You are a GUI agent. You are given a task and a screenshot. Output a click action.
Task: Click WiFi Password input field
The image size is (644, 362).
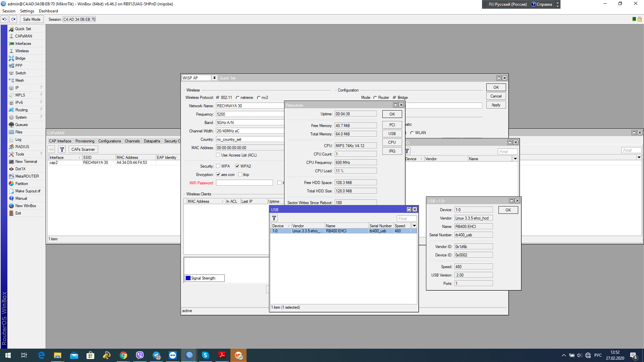click(x=244, y=183)
